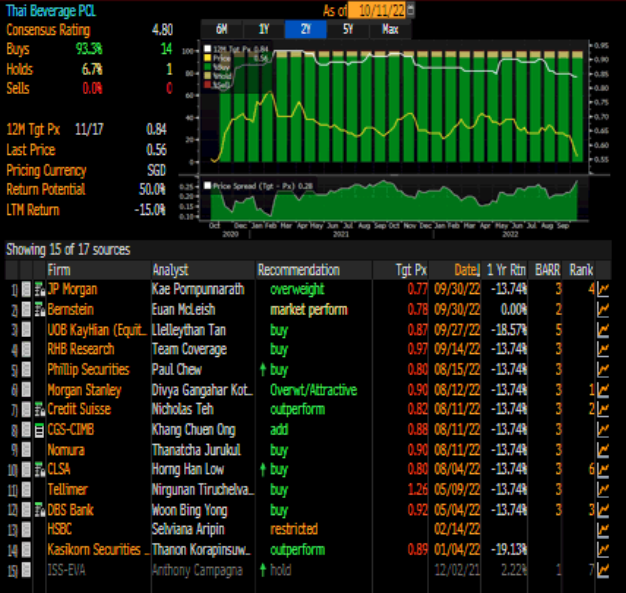
Task: Select the 2Y chart range tab
Action: 306,29
